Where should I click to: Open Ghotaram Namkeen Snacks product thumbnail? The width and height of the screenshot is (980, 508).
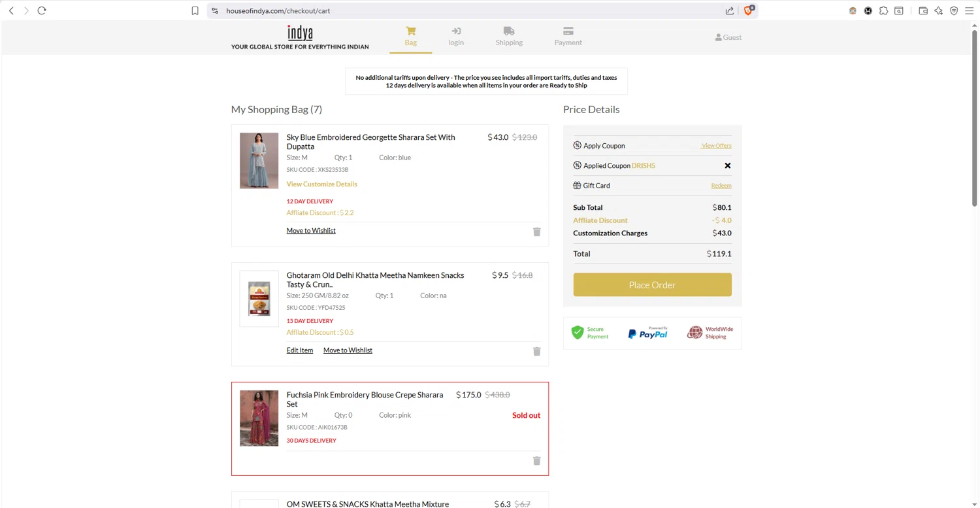pyautogui.click(x=259, y=299)
